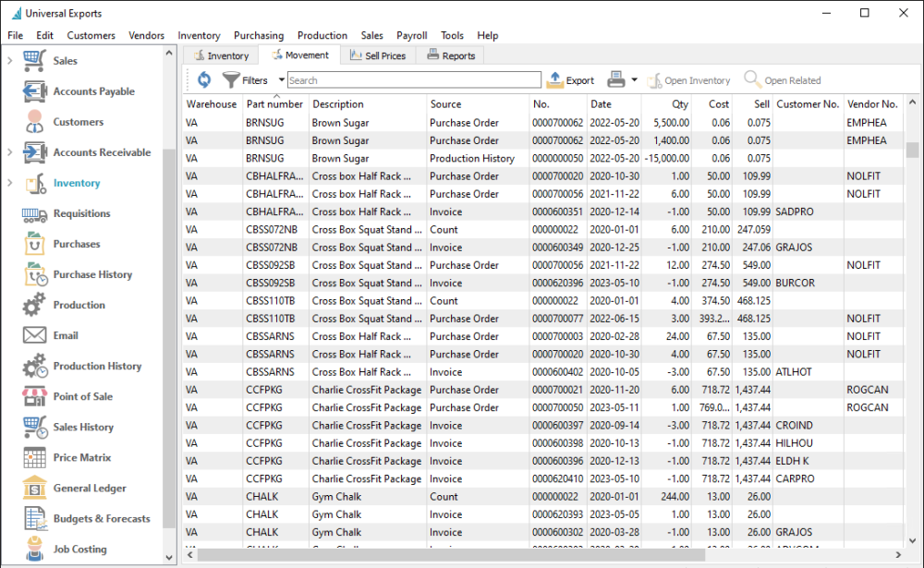Click into the Search field
Screen dimensions: 924x568
[414, 80]
